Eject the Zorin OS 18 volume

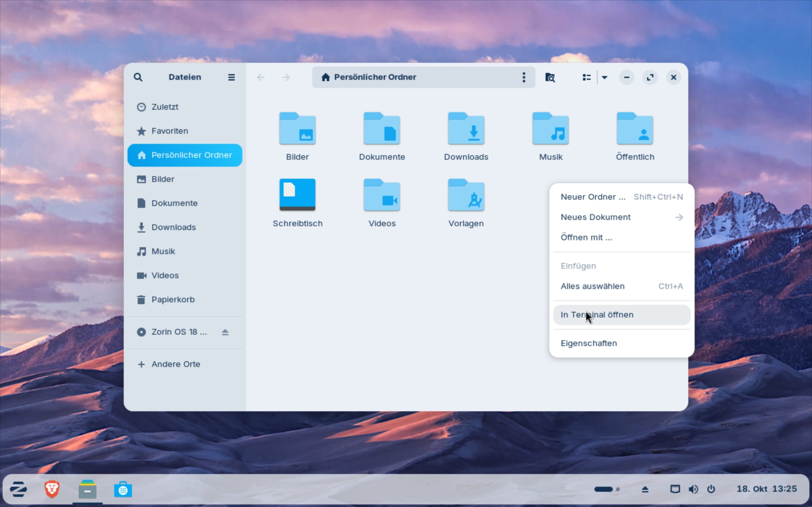click(x=225, y=332)
